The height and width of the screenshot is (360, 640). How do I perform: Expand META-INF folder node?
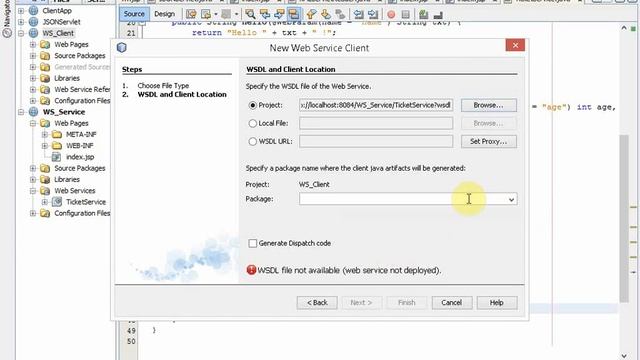[x=44, y=134]
